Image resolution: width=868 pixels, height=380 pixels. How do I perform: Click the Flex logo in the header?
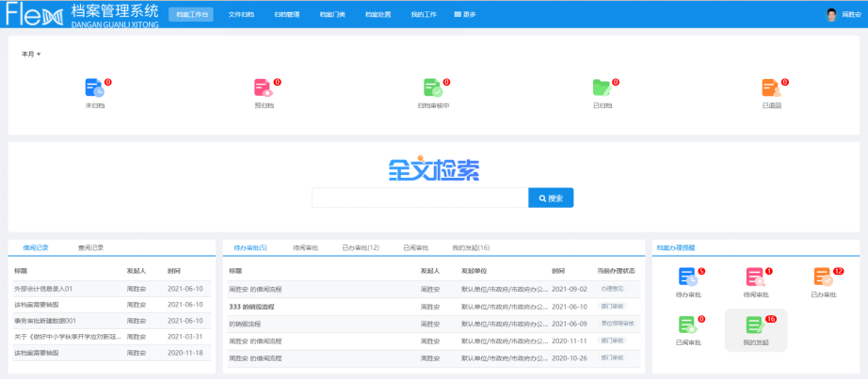click(x=32, y=15)
